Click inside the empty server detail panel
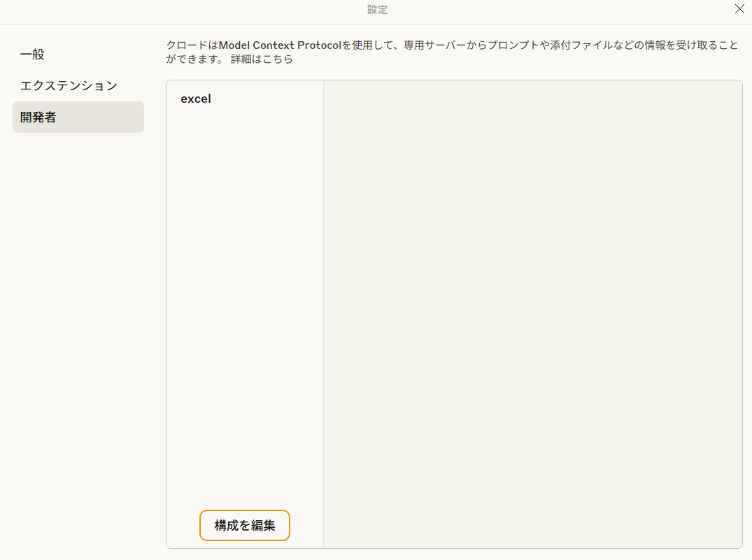Viewport: 752px width, 560px height. 533,315
